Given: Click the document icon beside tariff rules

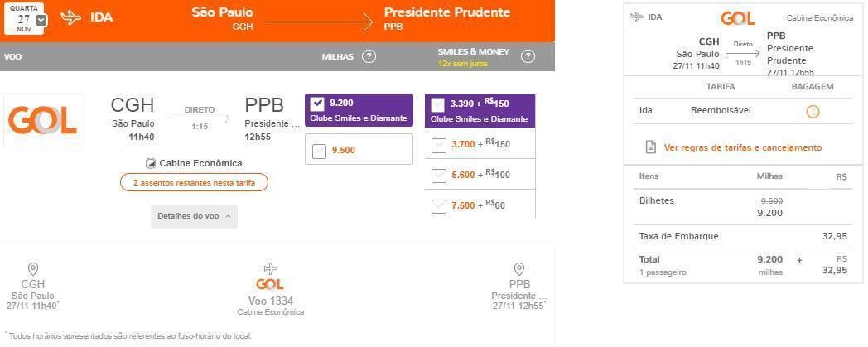Looking at the screenshot, I should click(x=651, y=147).
